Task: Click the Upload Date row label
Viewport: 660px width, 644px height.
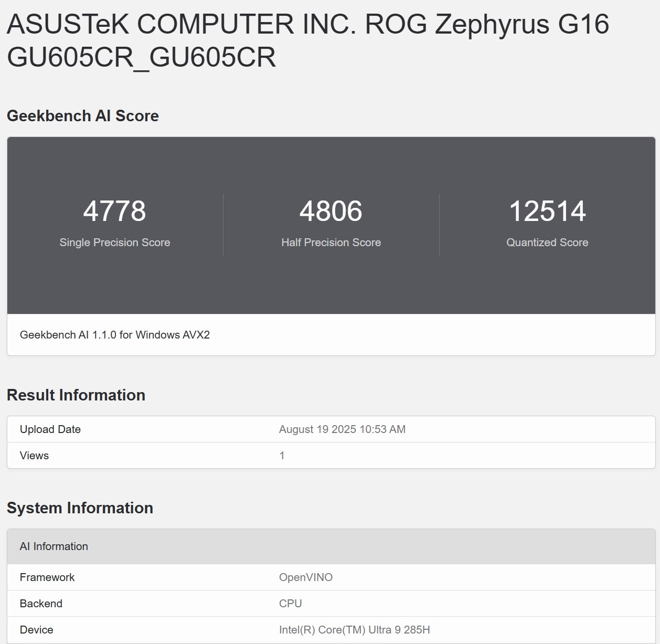Action: 50,429
